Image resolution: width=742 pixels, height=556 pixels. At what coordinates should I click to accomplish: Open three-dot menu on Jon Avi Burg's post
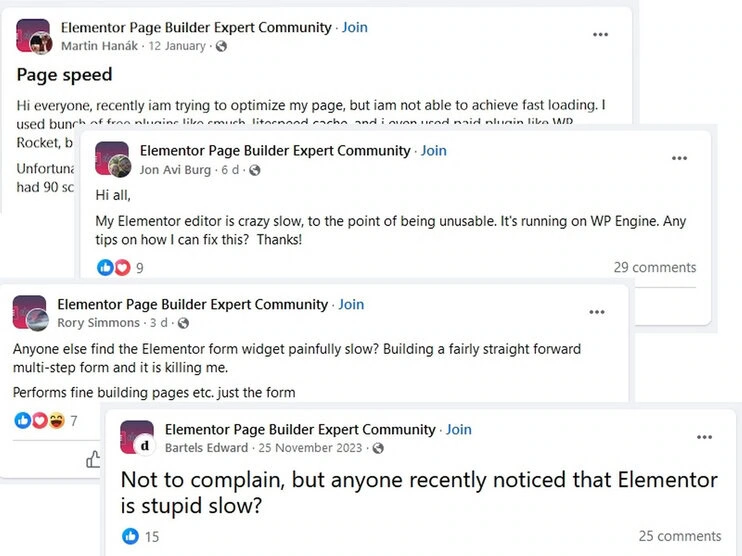[x=679, y=158]
